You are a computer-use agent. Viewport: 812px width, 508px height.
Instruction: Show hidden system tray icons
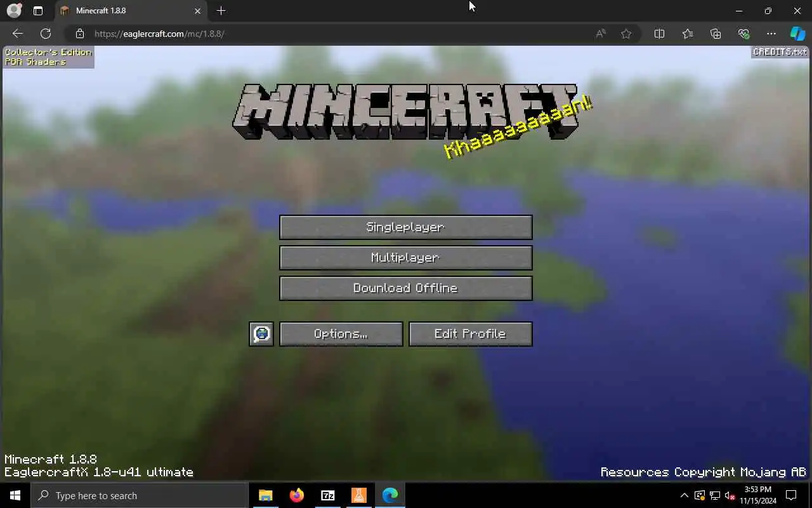(684, 495)
